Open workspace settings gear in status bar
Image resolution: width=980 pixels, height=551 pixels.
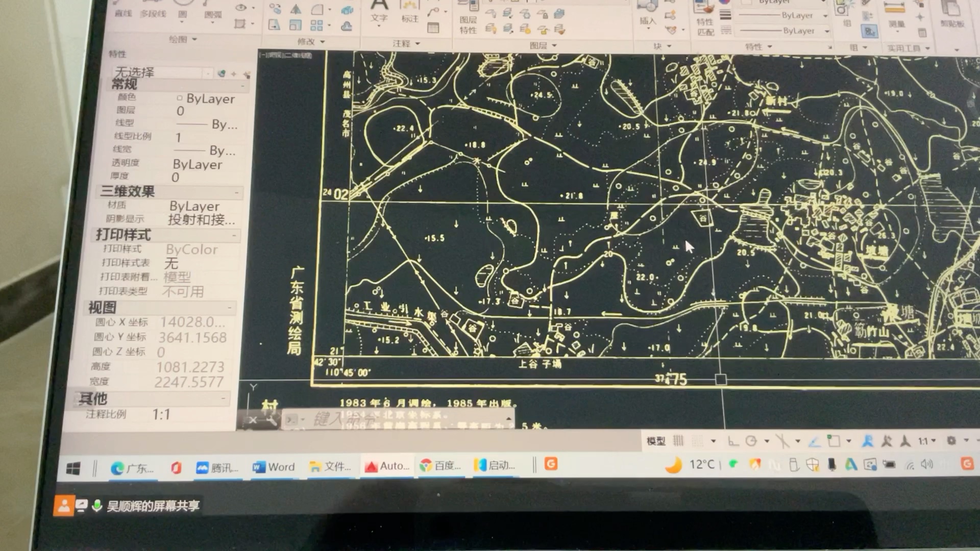point(951,440)
